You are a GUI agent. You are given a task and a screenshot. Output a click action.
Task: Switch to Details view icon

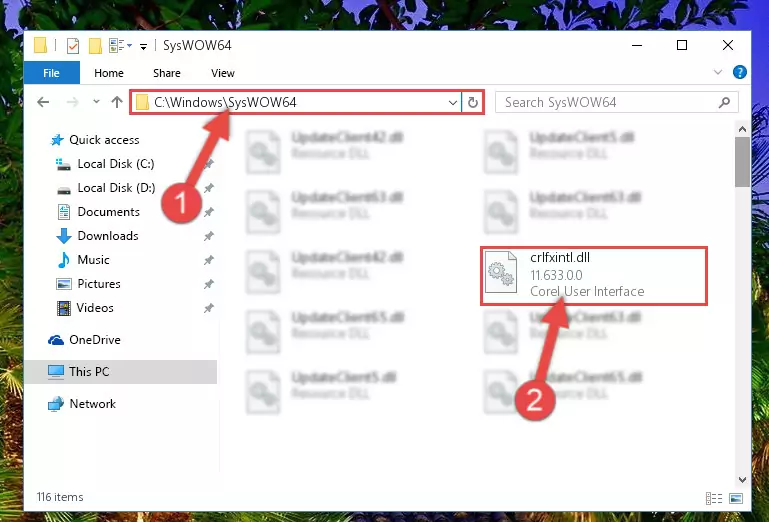tap(714, 498)
